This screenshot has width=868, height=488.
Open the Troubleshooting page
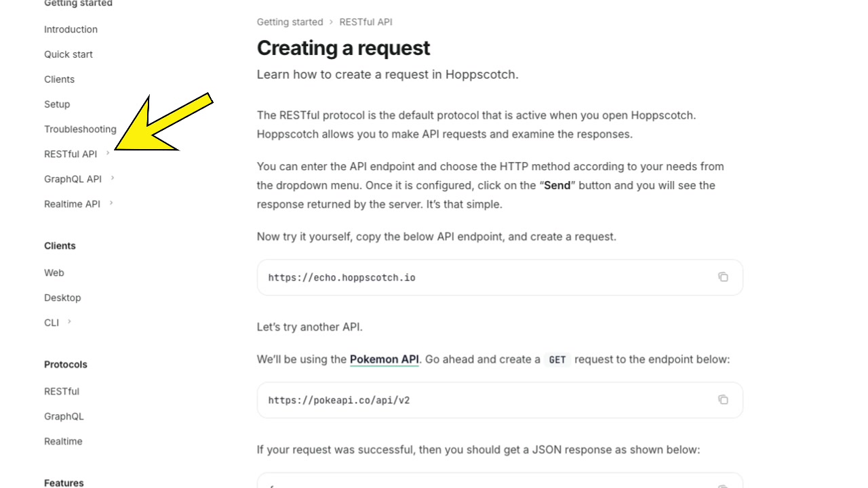click(80, 129)
